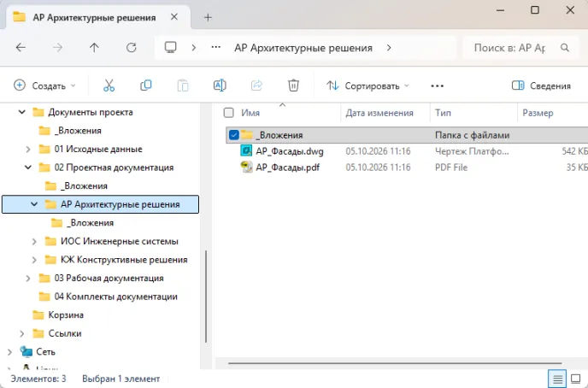Select _Вложения under АР Архитектурные решения tree
Image resolution: width=588 pixels, height=388 pixels.
[90, 223]
